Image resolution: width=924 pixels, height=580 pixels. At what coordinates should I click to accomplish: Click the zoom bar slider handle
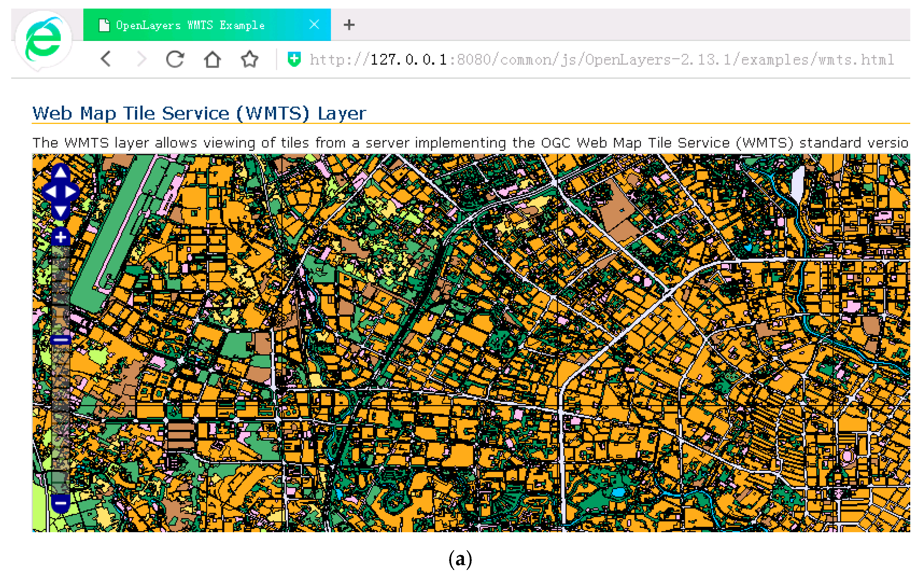[61, 340]
